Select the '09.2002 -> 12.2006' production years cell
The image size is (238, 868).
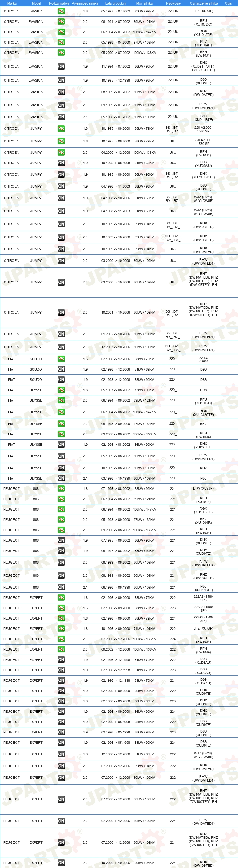click(x=115, y=649)
